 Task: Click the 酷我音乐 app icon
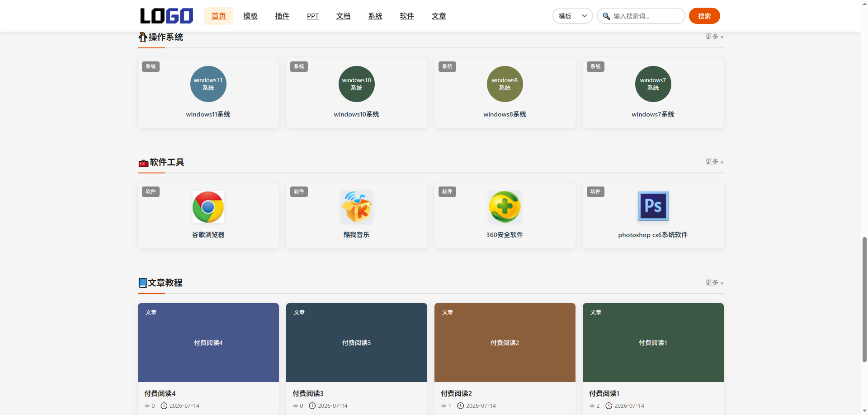tap(357, 207)
